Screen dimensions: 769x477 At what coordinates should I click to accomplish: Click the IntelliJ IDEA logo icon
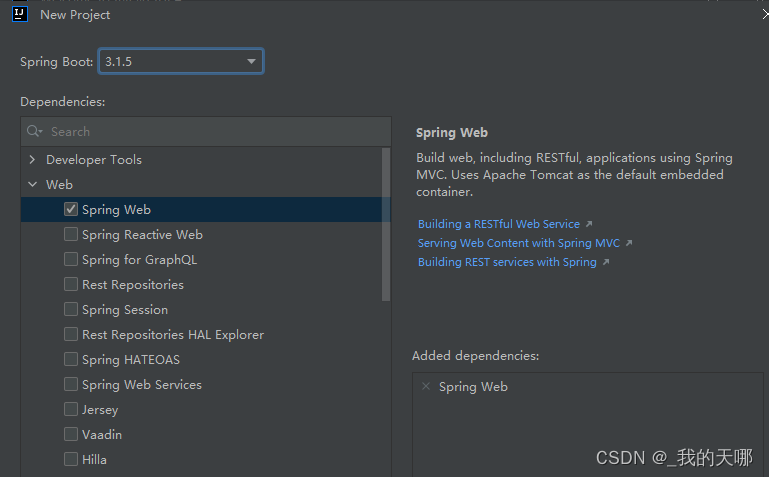[20, 14]
